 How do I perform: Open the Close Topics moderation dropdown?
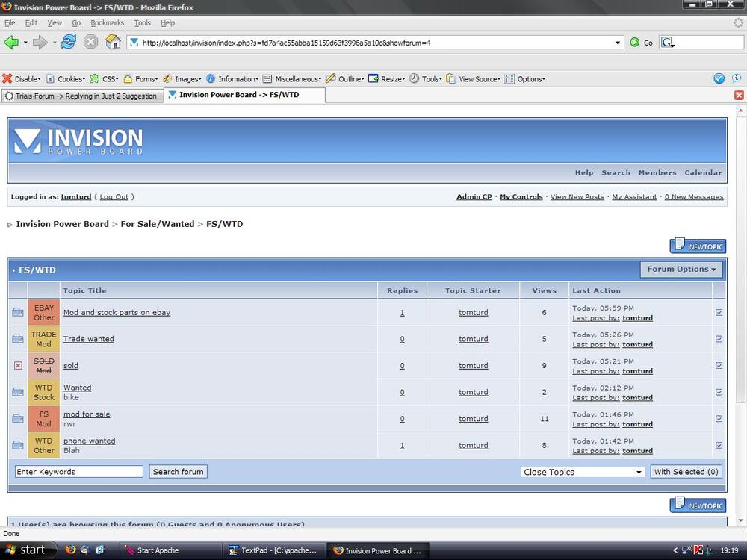583,472
